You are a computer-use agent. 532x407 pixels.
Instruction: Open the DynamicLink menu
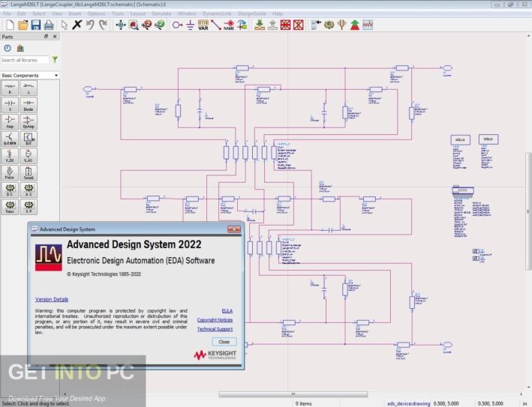[217, 13]
